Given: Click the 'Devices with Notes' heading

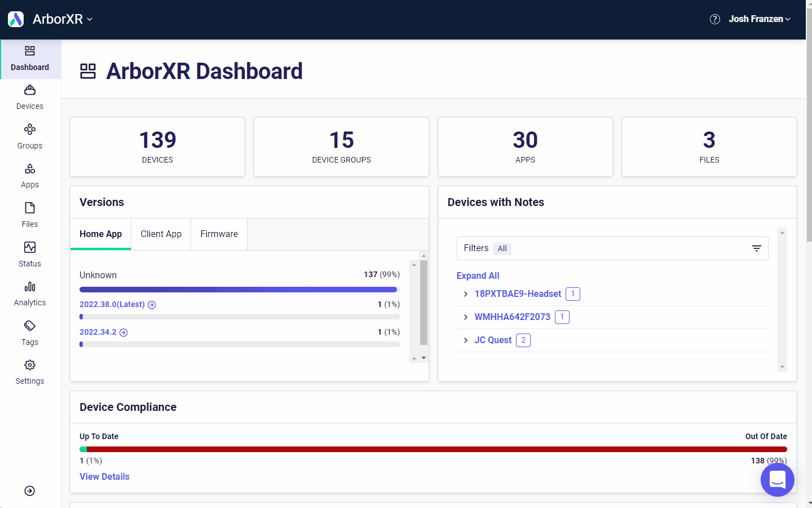Looking at the screenshot, I should pyautogui.click(x=496, y=202).
